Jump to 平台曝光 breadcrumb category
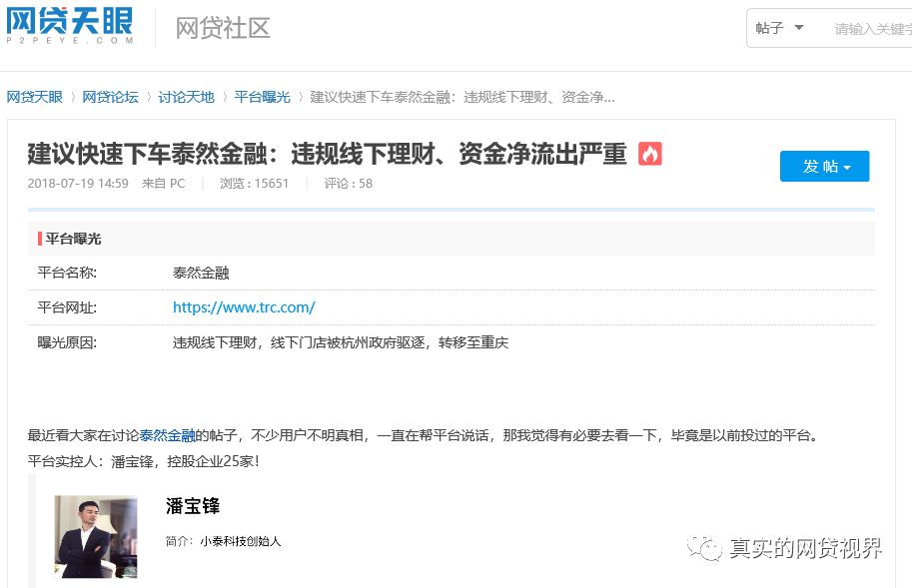The height and width of the screenshot is (588, 912). point(262,97)
